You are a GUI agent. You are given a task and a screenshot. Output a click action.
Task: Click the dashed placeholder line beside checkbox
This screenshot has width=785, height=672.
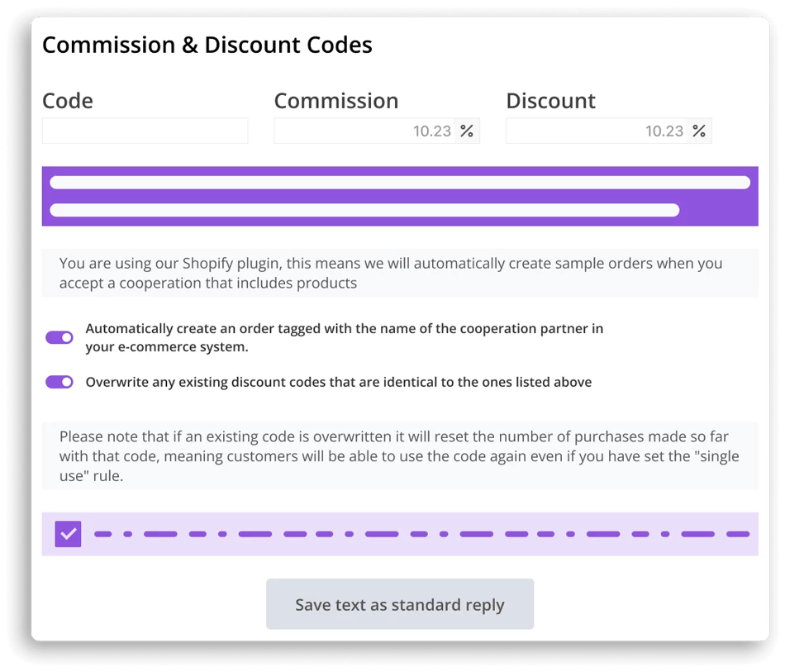(421, 534)
